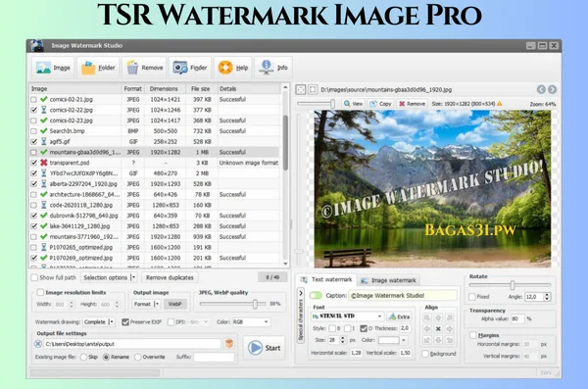Click the Image toolbar button to add images

click(53, 68)
